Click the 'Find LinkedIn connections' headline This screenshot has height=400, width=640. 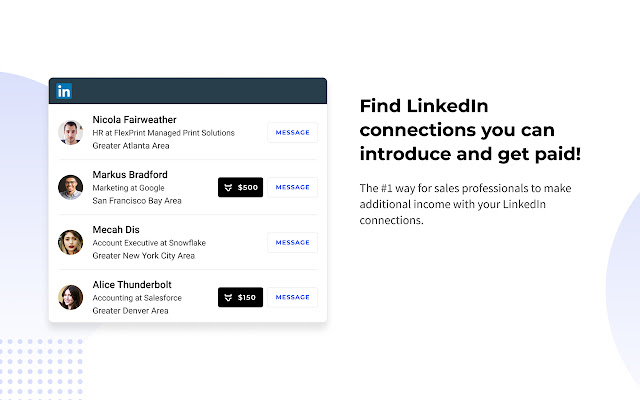469,130
